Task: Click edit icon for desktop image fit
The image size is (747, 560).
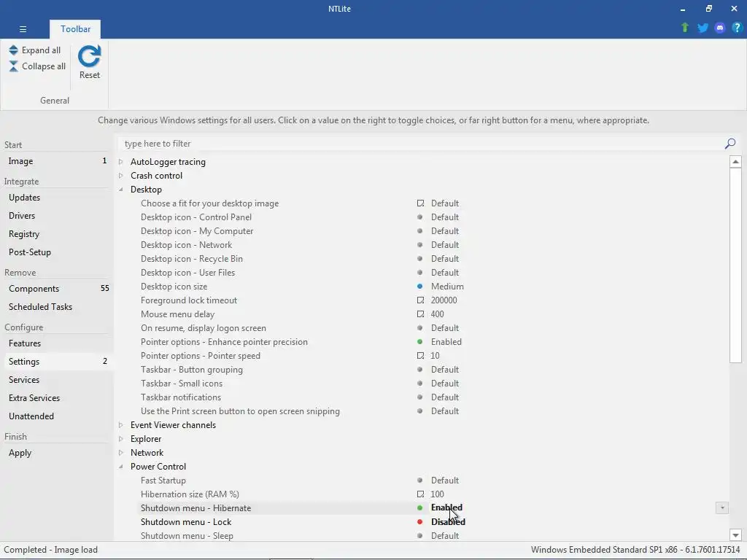Action: (x=420, y=203)
